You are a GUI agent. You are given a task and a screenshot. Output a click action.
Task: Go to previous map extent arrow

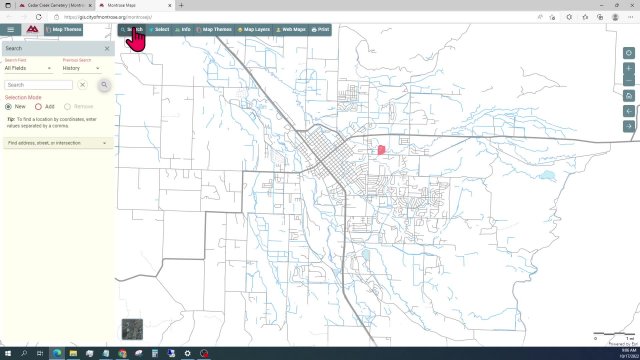pyautogui.click(x=629, y=111)
